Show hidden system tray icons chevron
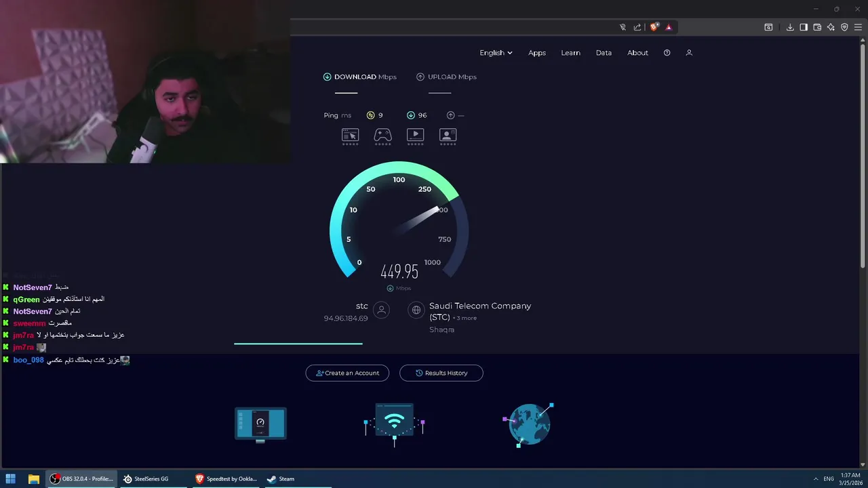The width and height of the screenshot is (868, 488). (815, 479)
